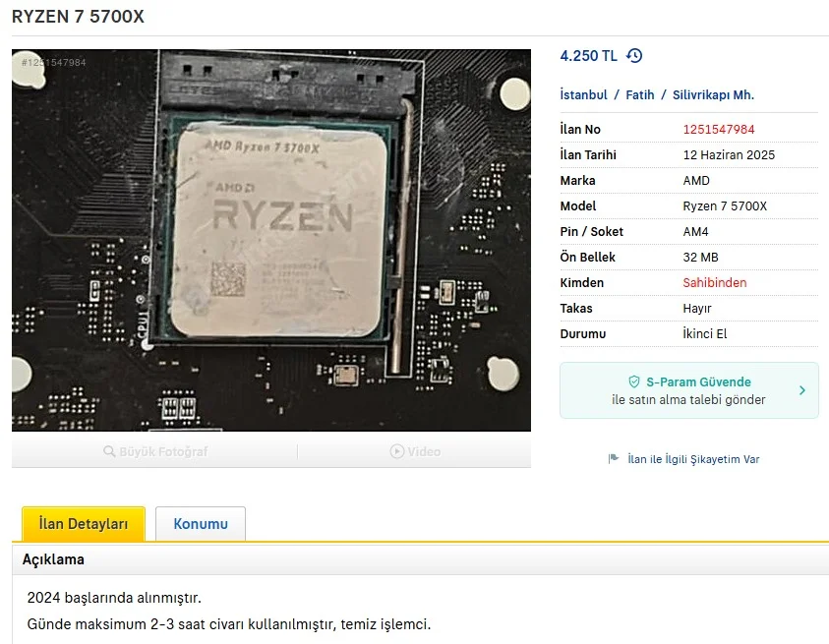Click the complaint flag icon
The image size is (829, 644).
pyautogui.click(x=614, y=459)
